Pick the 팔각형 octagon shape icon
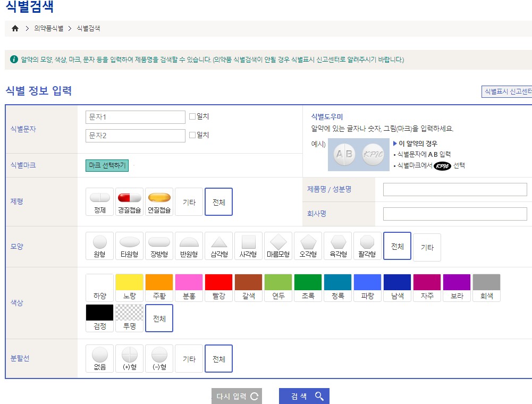This screenshot has height=404, width=532. [367, 246]
